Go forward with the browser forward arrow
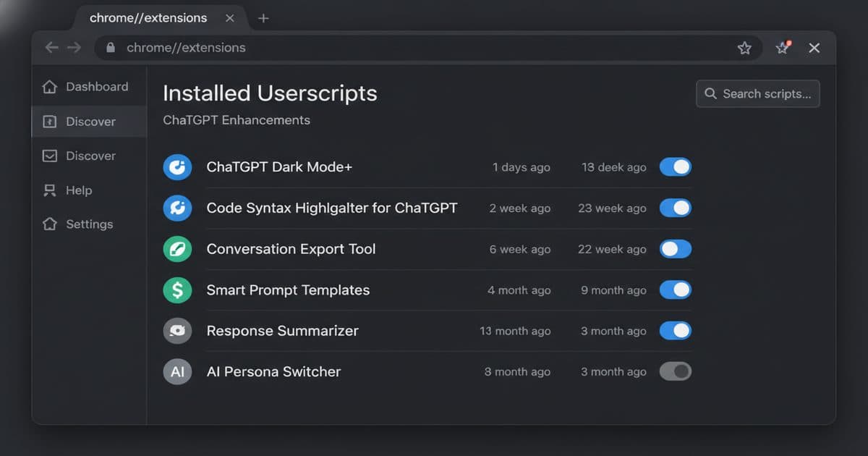 tap(74, 48)
